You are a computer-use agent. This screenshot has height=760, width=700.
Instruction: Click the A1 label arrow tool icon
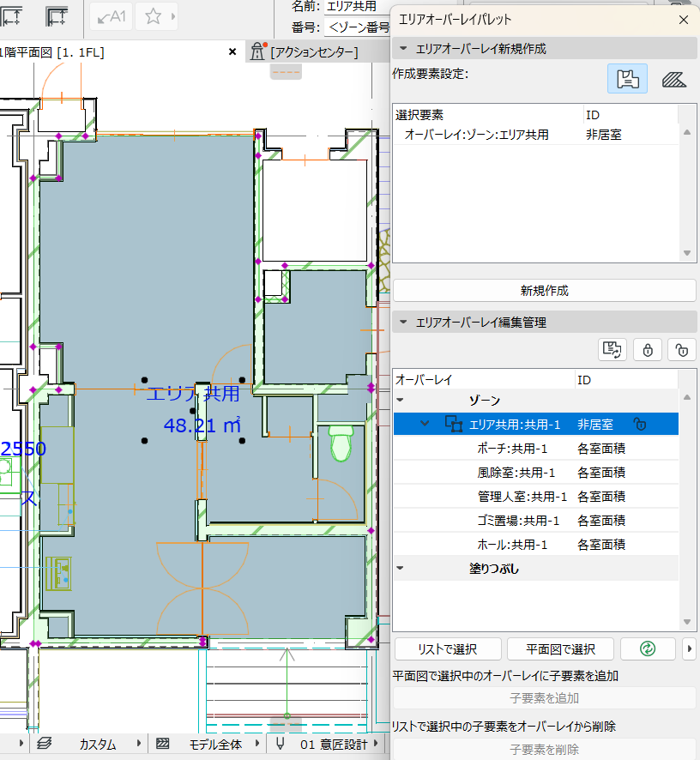tap(111, 17)
